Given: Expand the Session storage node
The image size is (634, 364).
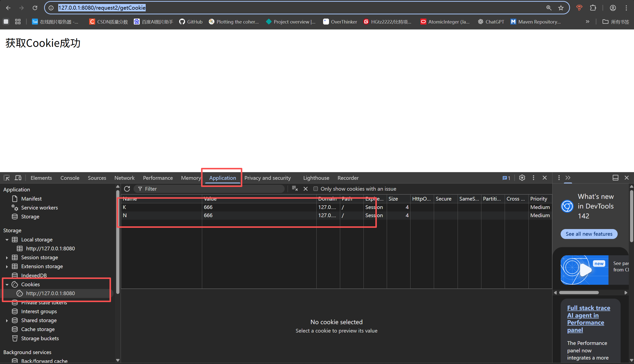Looking at the screenshot, I should [x=7, y=258].
